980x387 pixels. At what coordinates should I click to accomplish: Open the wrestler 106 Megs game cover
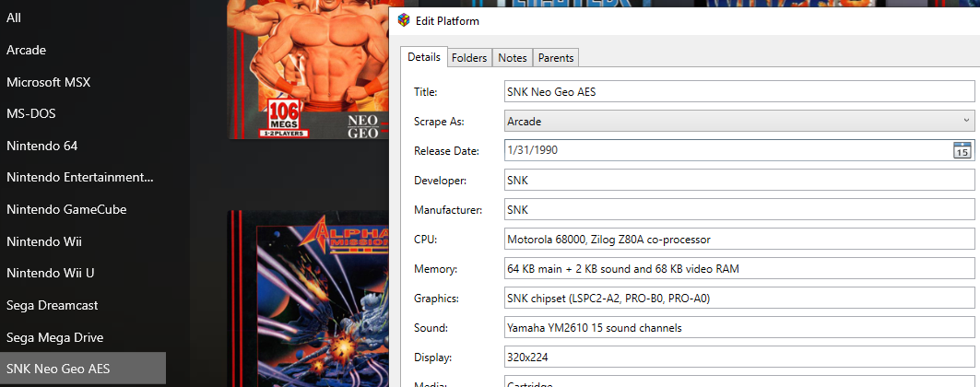tap(308, 69)
